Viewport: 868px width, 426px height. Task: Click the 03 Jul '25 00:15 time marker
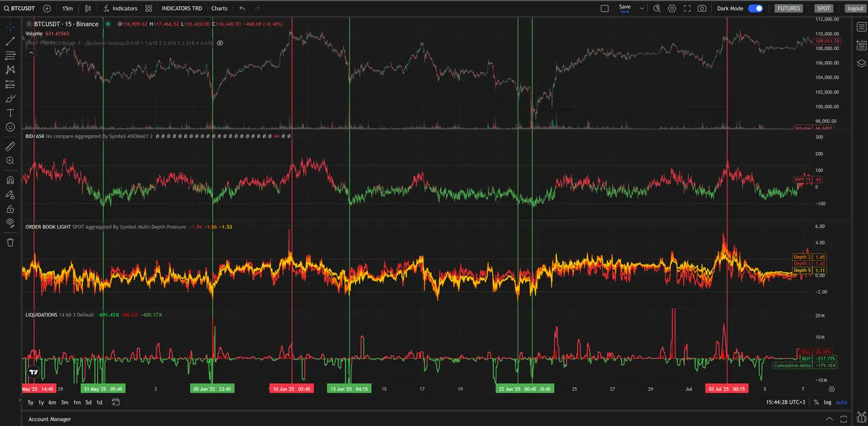tap(727, 389)
